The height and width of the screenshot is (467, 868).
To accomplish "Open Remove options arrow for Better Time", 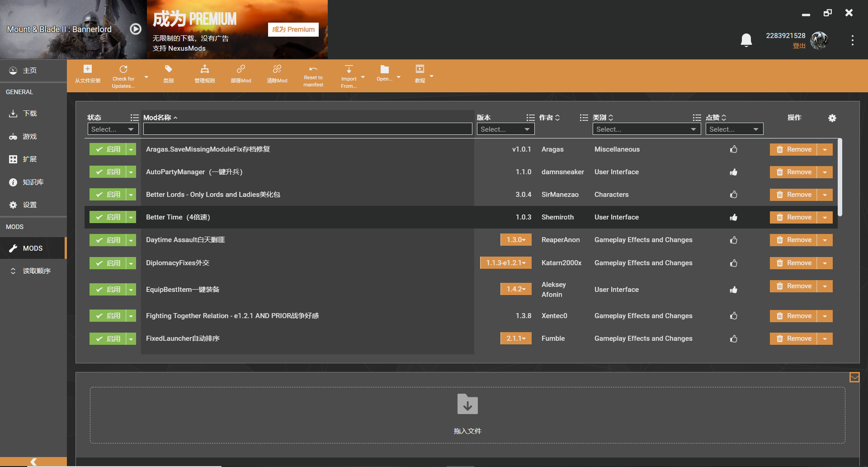I will click(825, 217).
